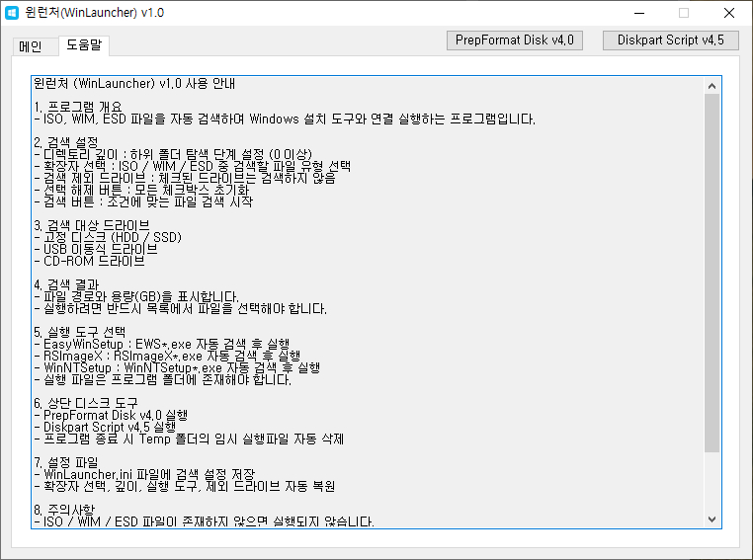Click the text '- USB 이동식 드라이브'
753x560 pixels.
(96, 250)
